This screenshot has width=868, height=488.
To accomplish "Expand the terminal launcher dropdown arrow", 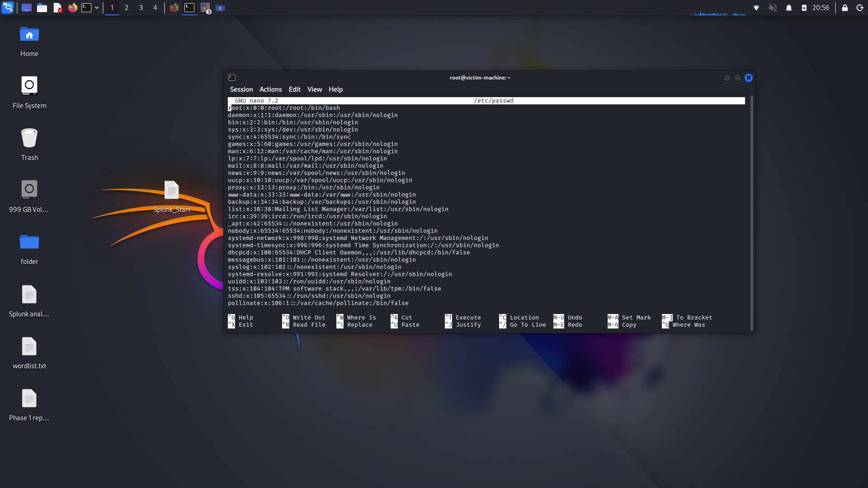I will pos(97,8).
